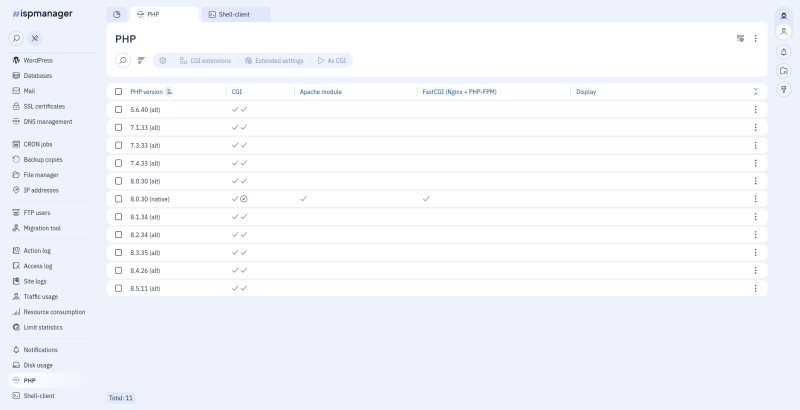Open the sidebar search icon
The width and height of the screenshot is (800, 410).
point(16,38)
